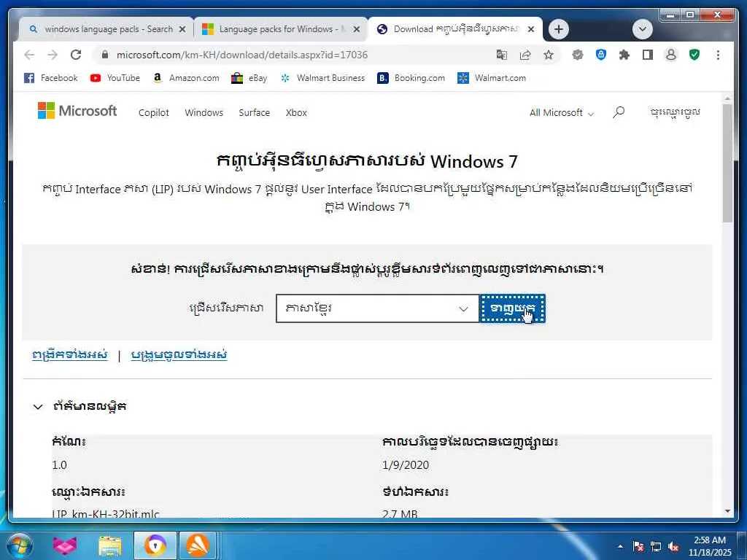747x560 pixels.
Task: Close the active Download tab
Action: click(531, 29)
